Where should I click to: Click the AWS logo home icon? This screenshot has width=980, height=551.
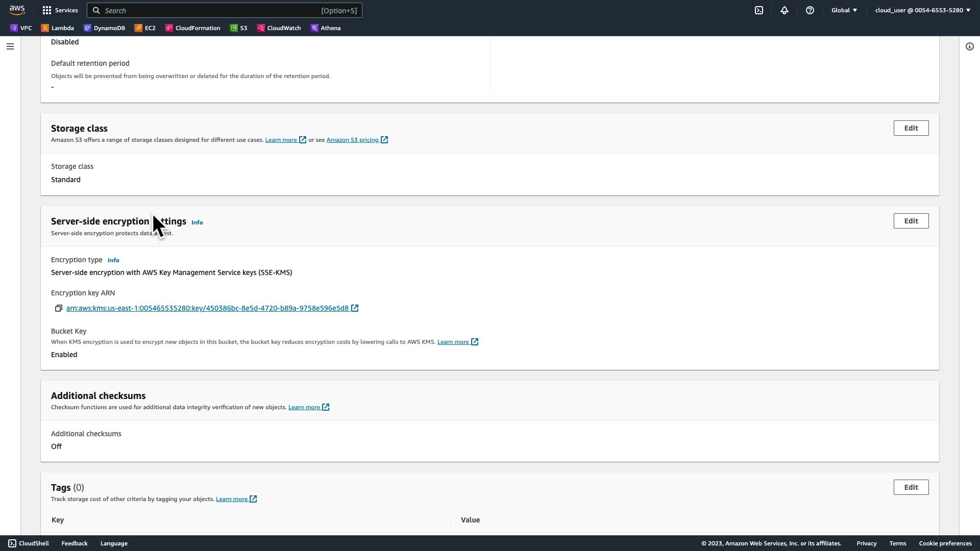pyautogui.click(x=17, y=10)
